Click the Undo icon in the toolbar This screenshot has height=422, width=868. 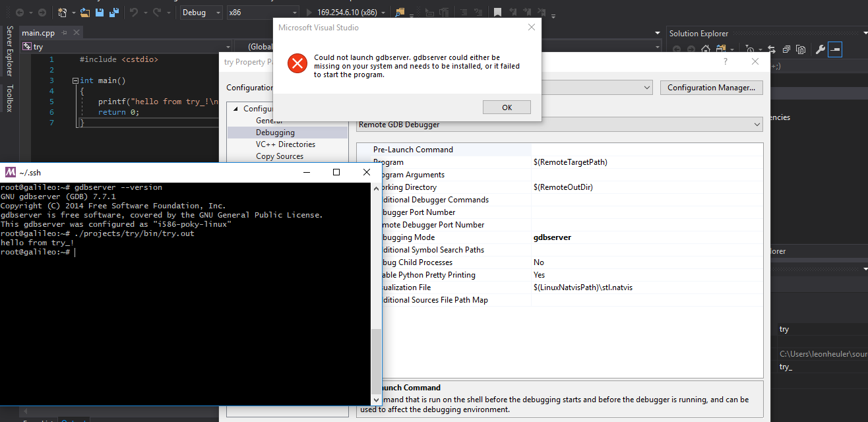click(135, 12)
